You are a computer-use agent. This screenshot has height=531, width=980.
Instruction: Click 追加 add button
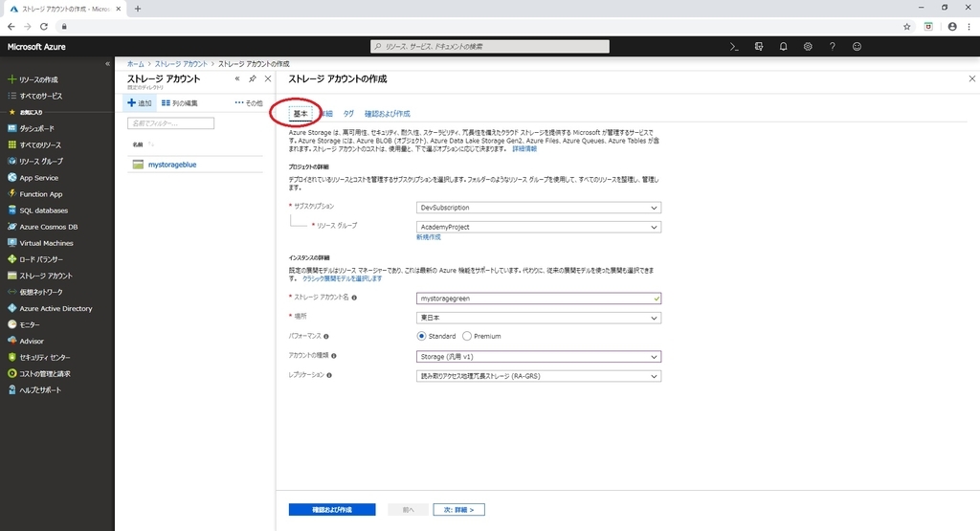(x=140, y=103)
